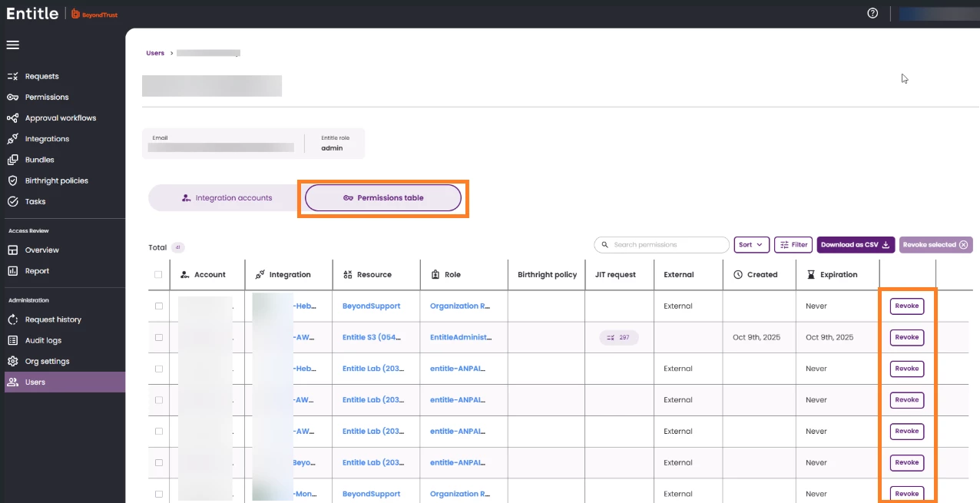Click 'Oct 9th, 2025' in Created column
The image size is (980, 503).
pyautogui.click(x=757, y=337)
